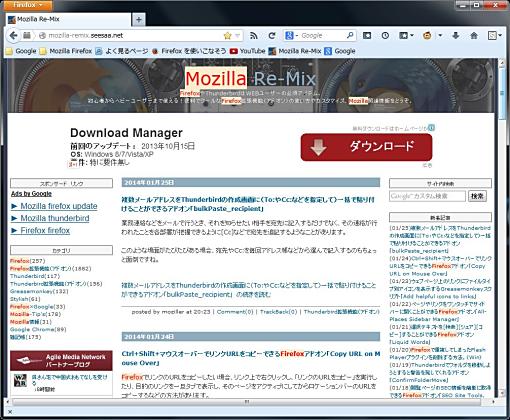The image size is (510, 420).
Task: Open the よく見るページ bookmark menu
Action: (x=122, y=51)
